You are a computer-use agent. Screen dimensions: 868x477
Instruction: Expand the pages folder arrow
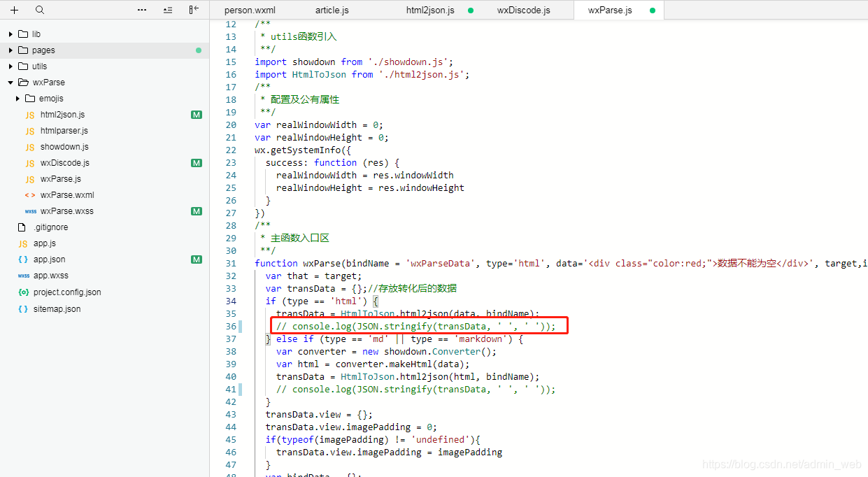10,50
